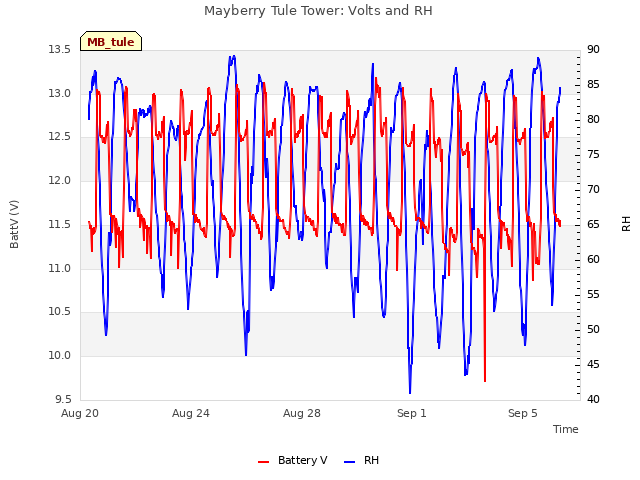Click the '12.0' left axis value

pos(59,180)
